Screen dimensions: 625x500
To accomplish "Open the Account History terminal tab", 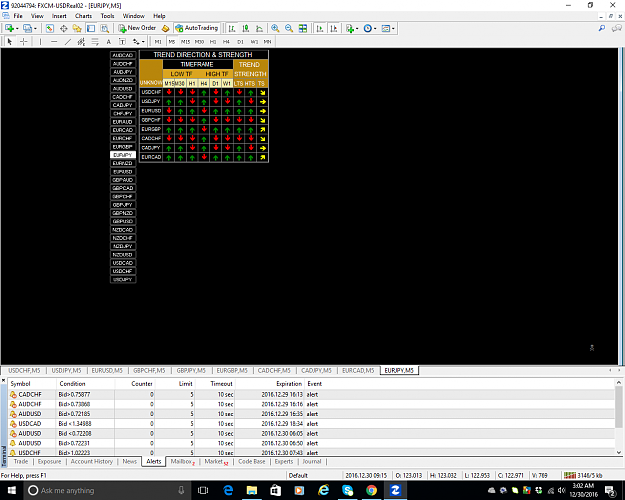I will pos(92,461).
